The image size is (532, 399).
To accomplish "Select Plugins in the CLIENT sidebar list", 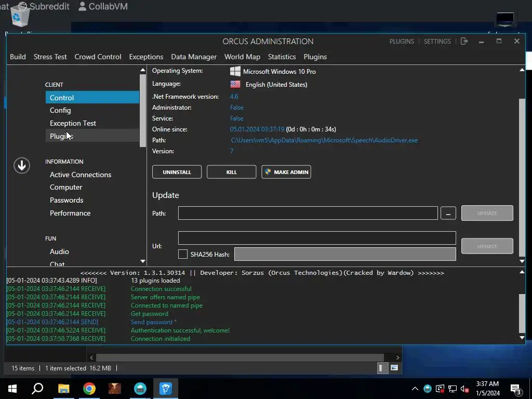I will coord(92,136).
